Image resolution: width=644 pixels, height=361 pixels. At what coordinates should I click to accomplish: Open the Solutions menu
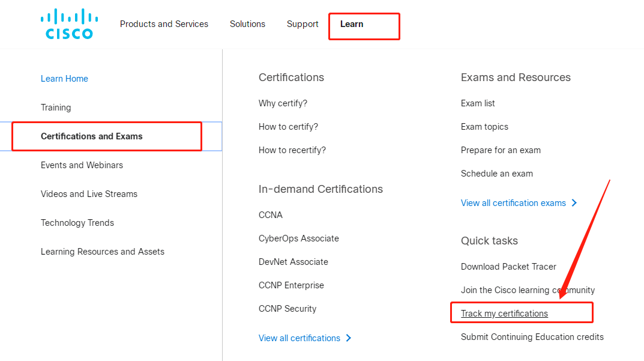pos(247,24)
